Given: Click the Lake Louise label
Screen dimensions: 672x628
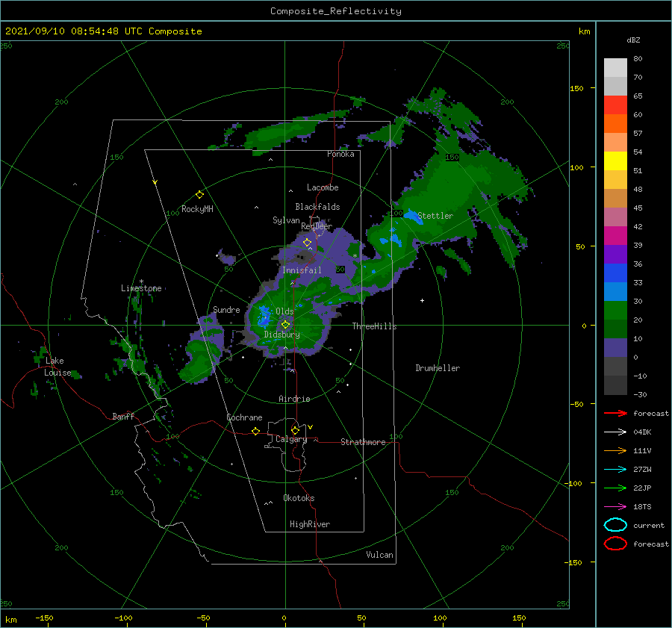Looking at the screenshot, I should [57, 367].
